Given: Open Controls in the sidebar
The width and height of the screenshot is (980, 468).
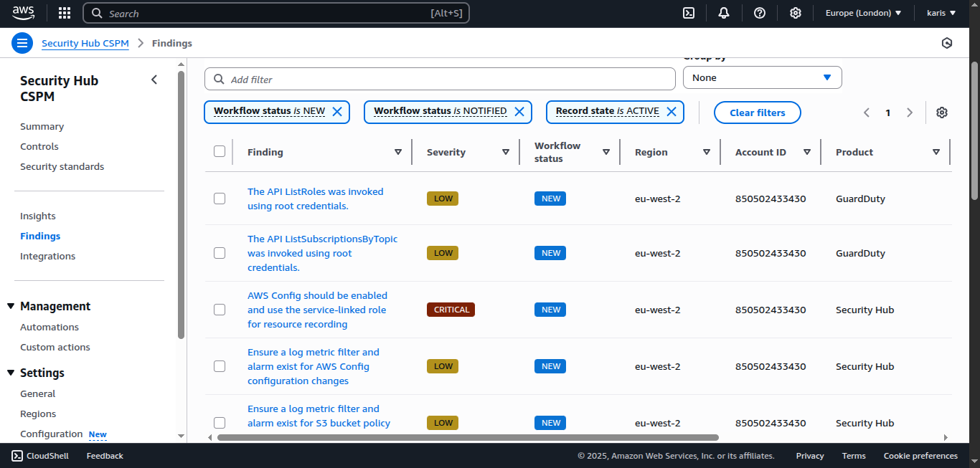Looking at the screenshot, I should pos(39,146).
